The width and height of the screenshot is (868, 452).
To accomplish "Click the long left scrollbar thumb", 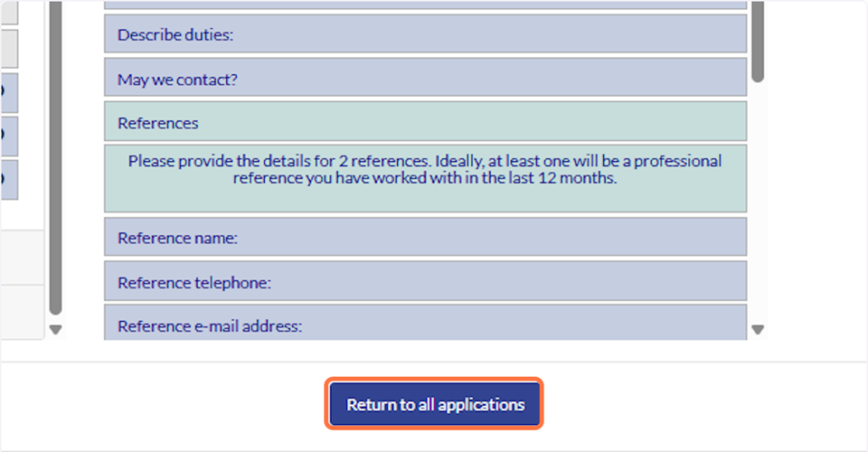I will (x=55, y=154).
